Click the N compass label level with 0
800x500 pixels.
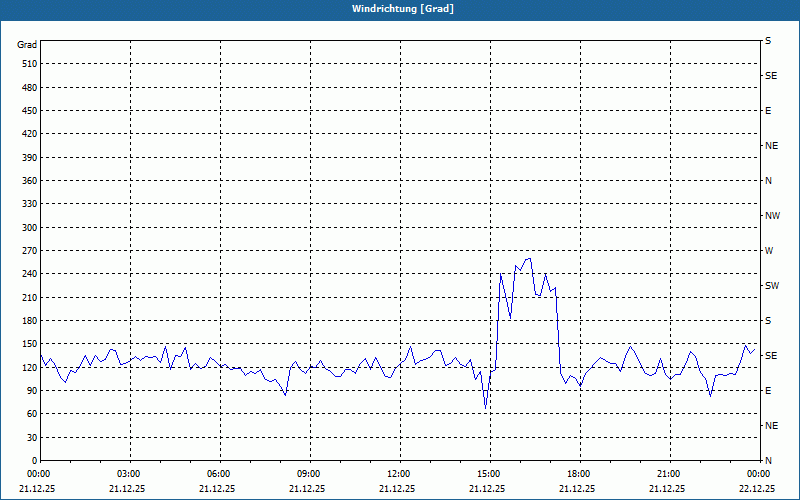(x=768, y=461)
